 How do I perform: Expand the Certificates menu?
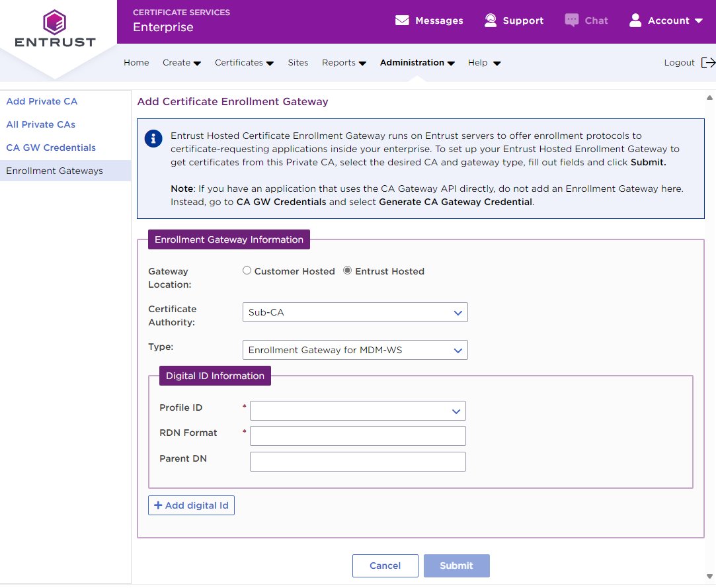244,63
